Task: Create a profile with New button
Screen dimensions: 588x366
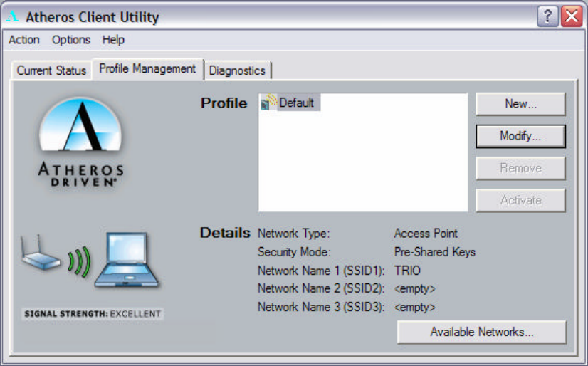Action: (520, 104)
